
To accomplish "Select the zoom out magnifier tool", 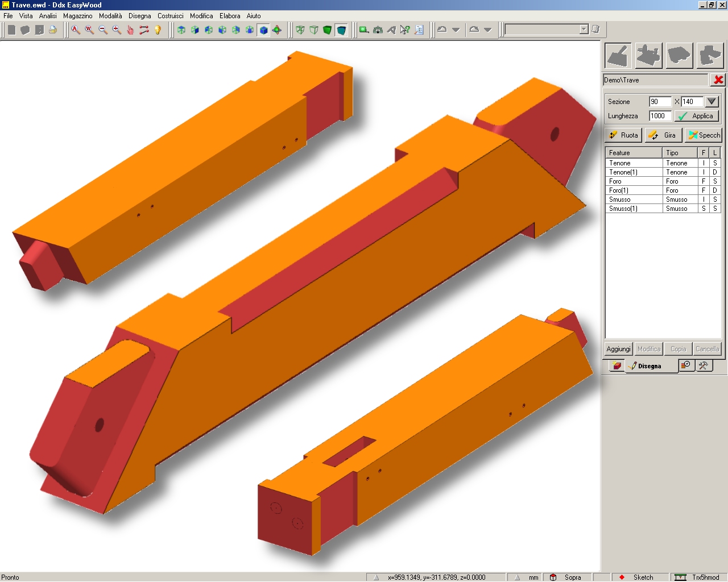I will (x=103, y=30).
